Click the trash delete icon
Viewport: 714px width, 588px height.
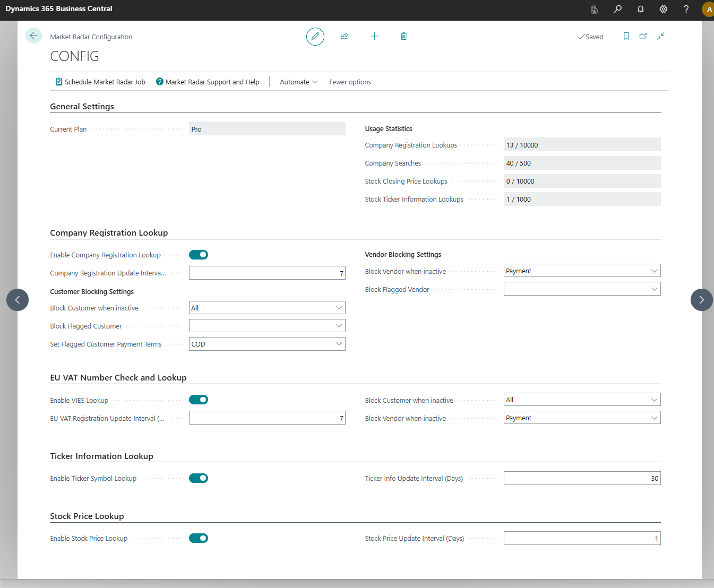point(403,36)
